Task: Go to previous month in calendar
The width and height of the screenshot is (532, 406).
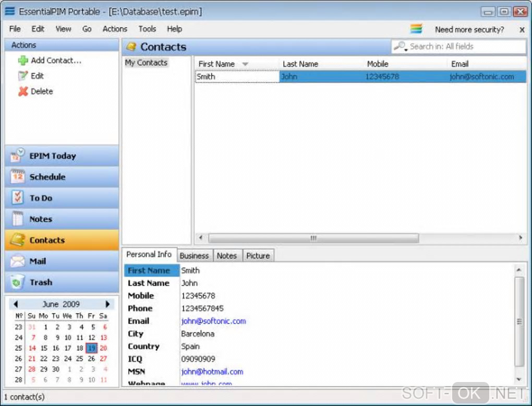Action: pyautogui.click(x=15, y=304)
